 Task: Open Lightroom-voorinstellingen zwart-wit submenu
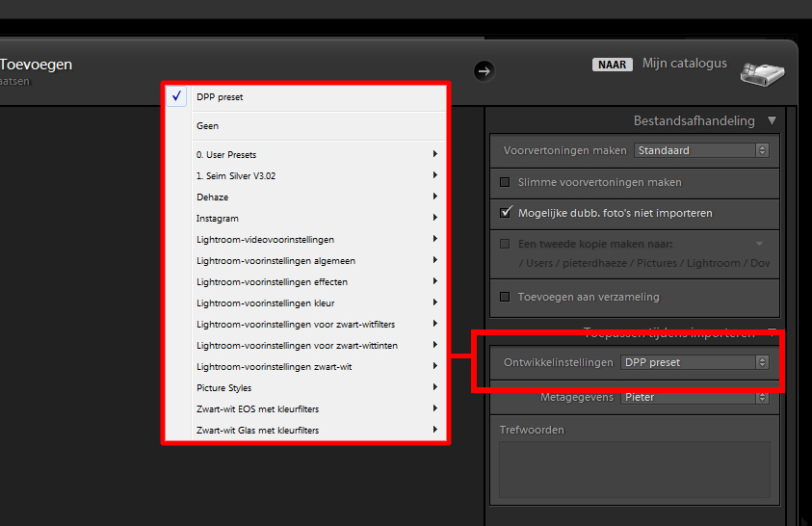pyautogui.click(x=306, y=366)
